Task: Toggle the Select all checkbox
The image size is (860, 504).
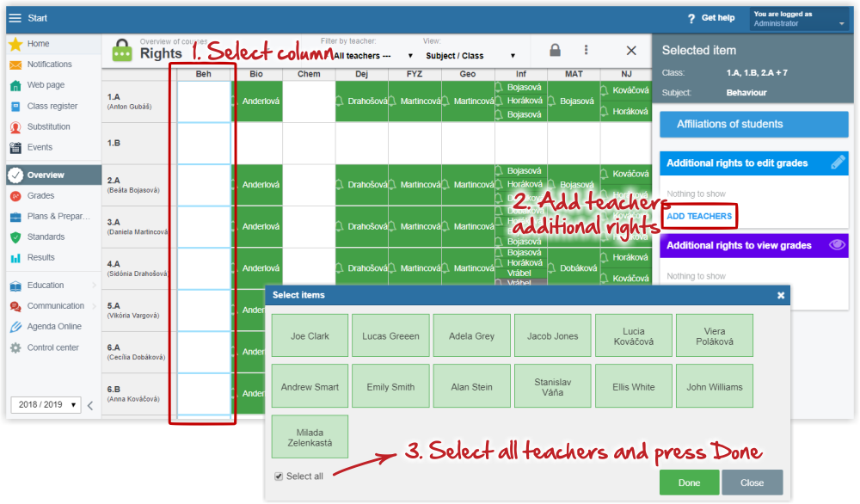Action: 279,476
